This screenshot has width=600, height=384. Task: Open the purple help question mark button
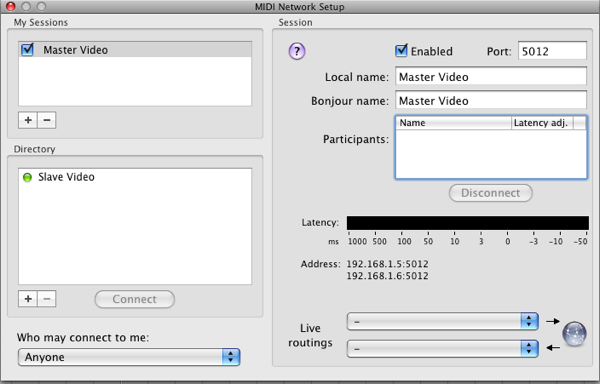297,51
